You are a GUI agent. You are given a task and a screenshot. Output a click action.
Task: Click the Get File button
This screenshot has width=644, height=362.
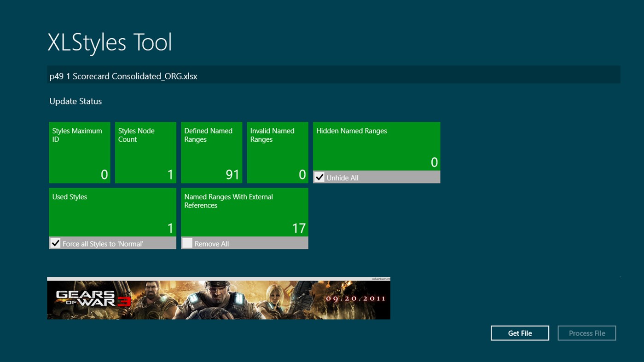coord(519,333)
